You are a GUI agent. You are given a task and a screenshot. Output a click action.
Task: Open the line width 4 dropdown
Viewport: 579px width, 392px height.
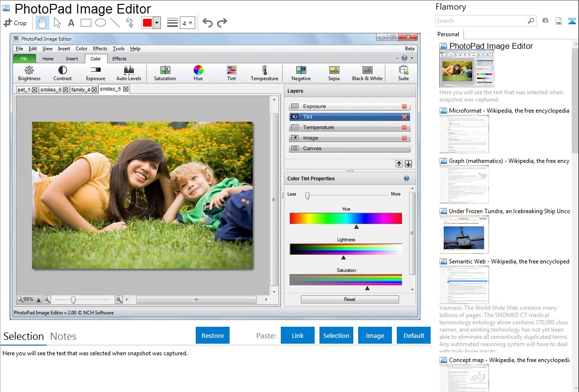187,23
